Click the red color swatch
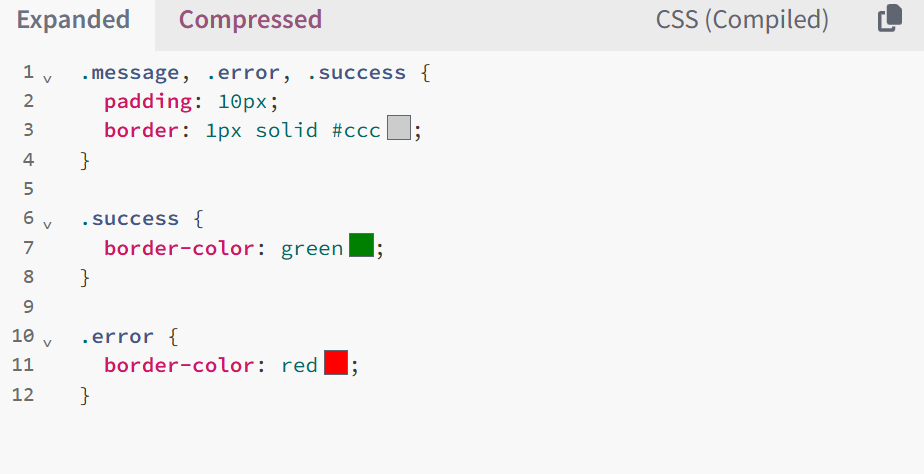 (x=336, y=363)
